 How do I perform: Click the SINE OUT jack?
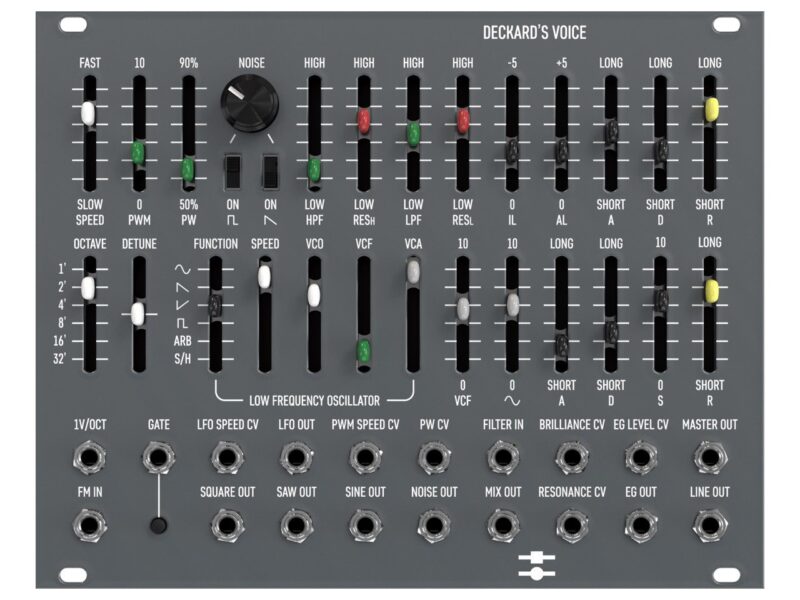point(365,525)
